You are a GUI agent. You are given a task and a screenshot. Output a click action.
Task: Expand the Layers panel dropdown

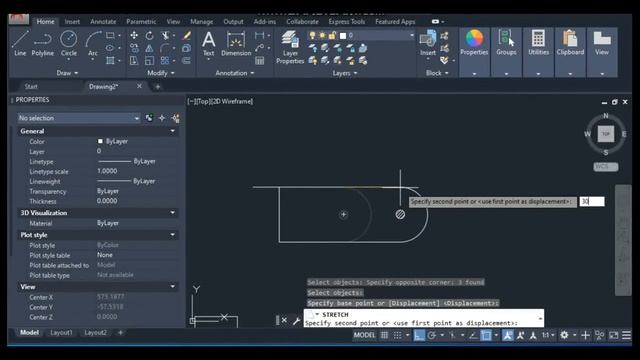tap(345, 73)
